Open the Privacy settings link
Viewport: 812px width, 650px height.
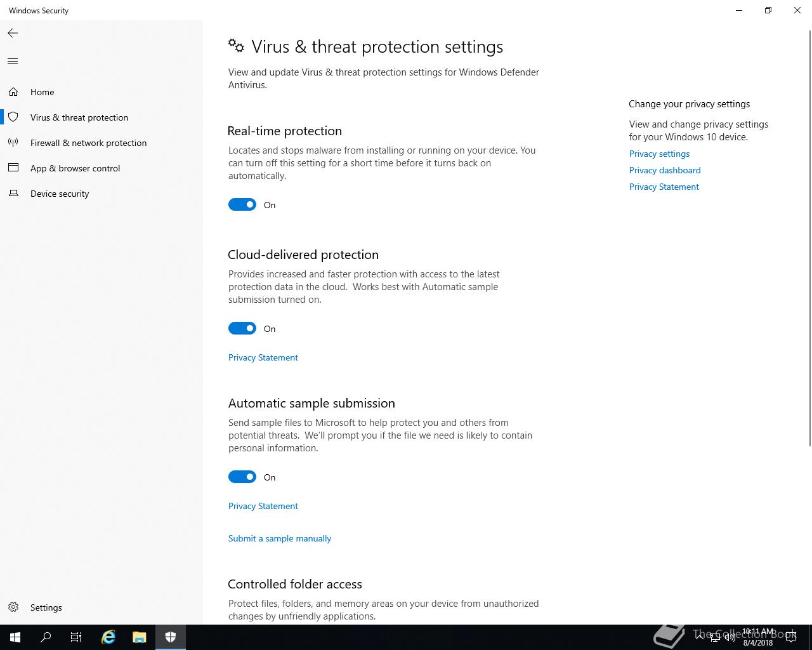pyautogui.click(x=659, y=154)
